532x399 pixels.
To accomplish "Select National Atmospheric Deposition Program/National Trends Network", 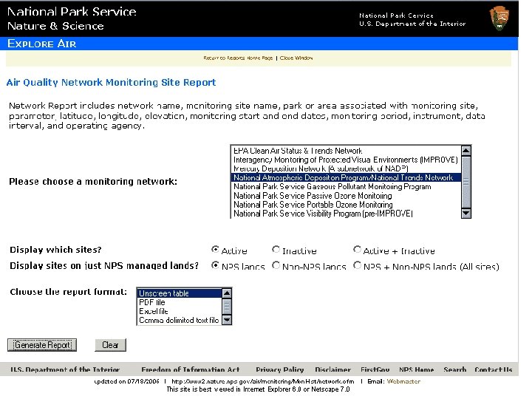I will (x=345, y=177).
